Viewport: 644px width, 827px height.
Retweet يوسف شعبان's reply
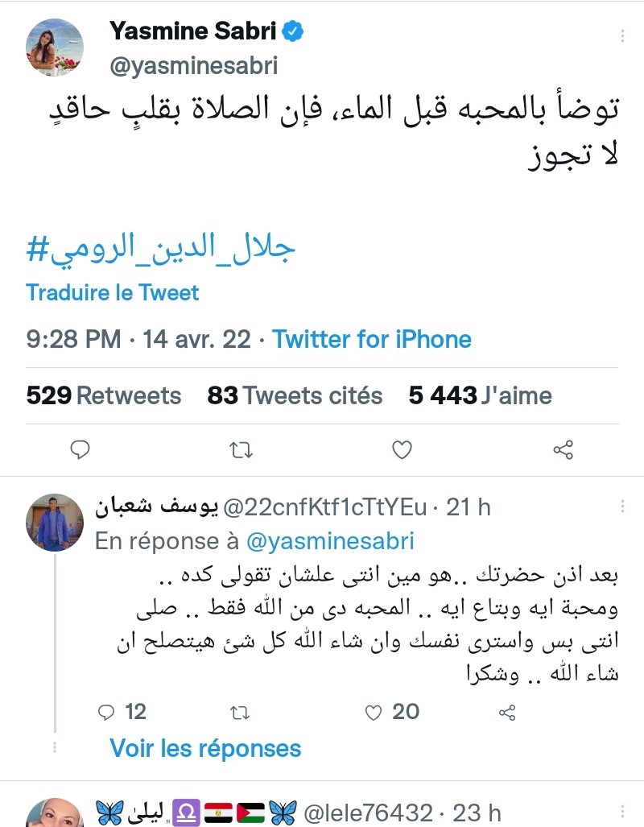tap(240, 712)
